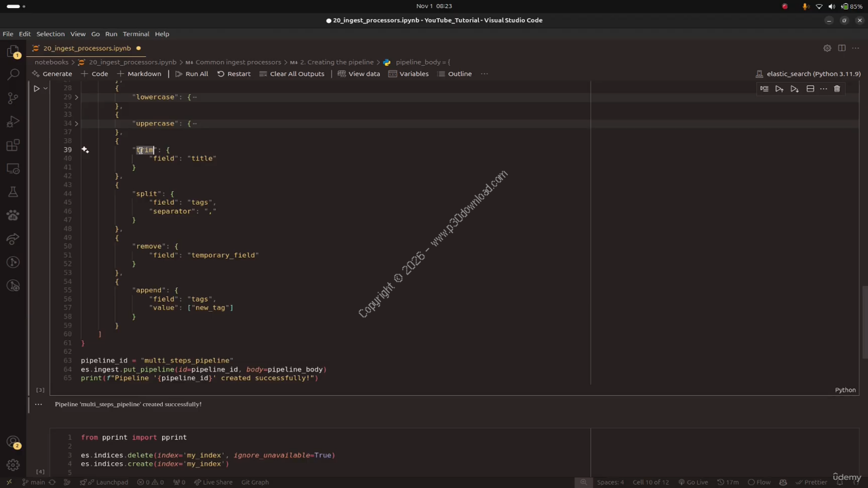This screenshot has width=868, height=488.
Task: Toggle Go Live server in status bar
Action: (692, 482)
